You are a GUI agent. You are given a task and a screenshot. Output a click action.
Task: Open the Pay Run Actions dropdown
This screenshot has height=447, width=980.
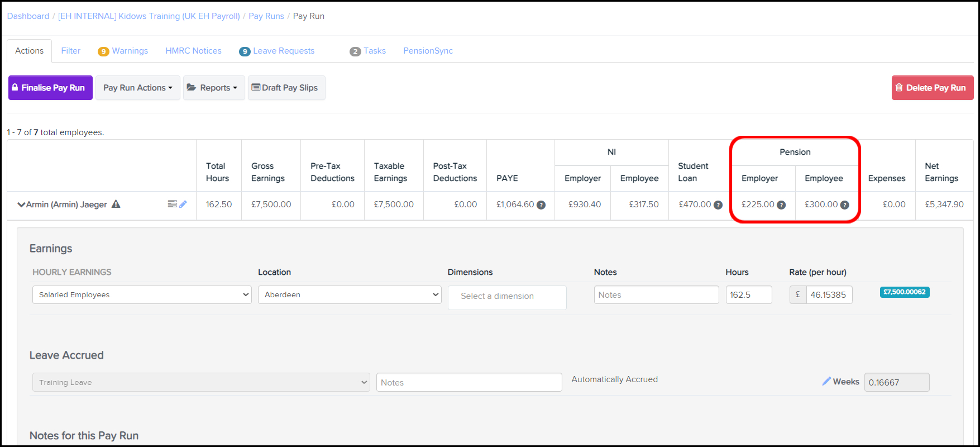(x=137, y=88)
